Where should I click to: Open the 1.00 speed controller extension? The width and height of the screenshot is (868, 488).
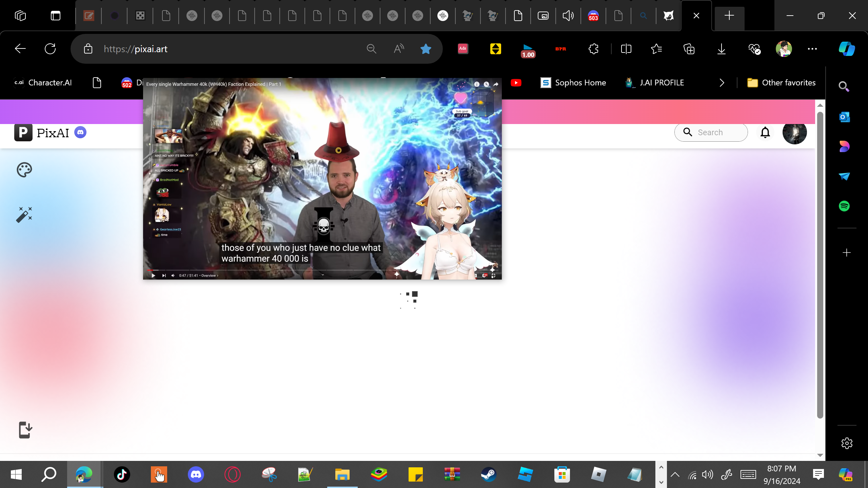coord(528,50)
